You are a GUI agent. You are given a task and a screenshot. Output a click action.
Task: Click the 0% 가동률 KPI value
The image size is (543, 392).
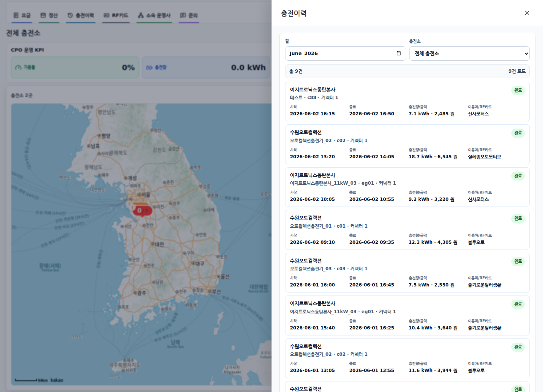[128, 67]
